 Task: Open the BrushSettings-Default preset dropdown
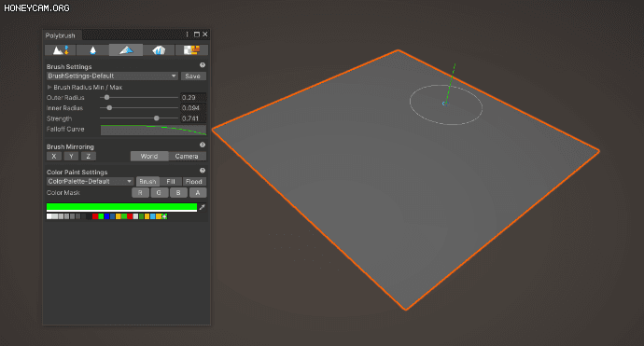(112, 76)
